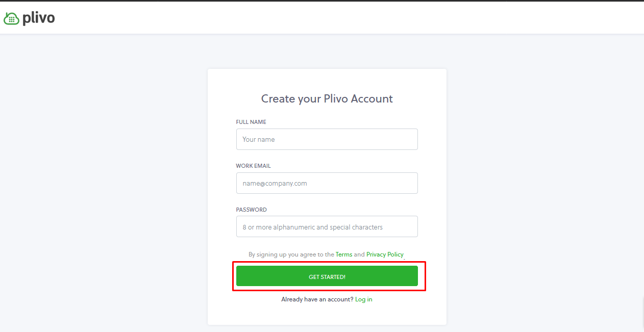
Task: Submit the form with GET STARTED! button
Action: coord(327,276)
